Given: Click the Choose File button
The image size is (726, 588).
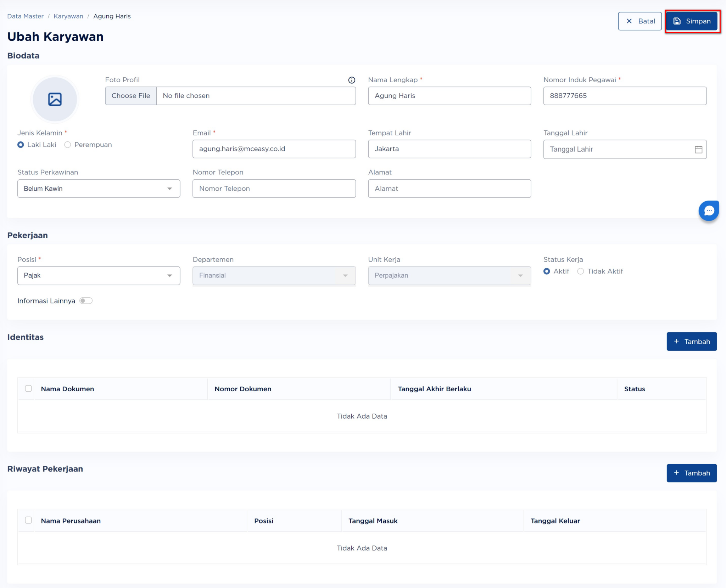Looking at the screenshot, I should [x=131, y=96].
